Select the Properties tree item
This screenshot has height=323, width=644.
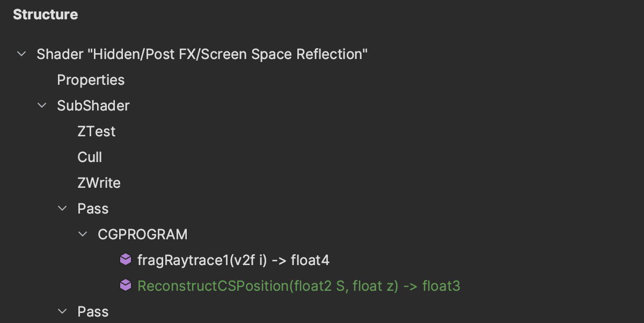[91, 80]
